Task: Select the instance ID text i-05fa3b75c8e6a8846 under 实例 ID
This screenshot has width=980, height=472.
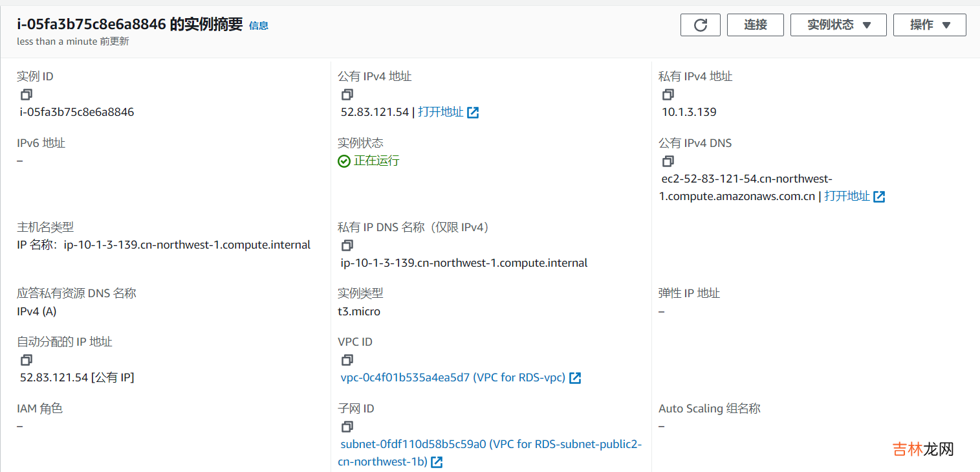Action: (77, 112)
